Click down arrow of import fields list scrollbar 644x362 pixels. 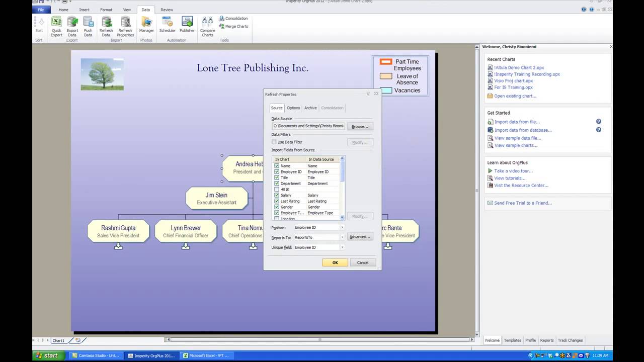342,217
